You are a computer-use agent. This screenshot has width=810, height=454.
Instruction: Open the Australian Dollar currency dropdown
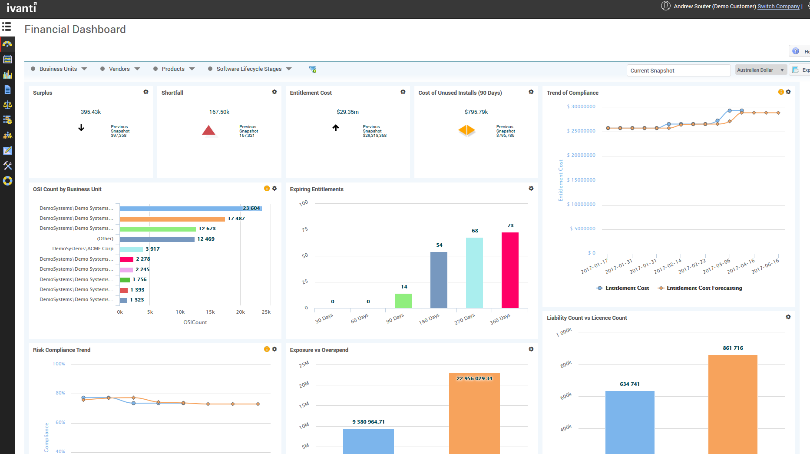click(x=761, y=71)
